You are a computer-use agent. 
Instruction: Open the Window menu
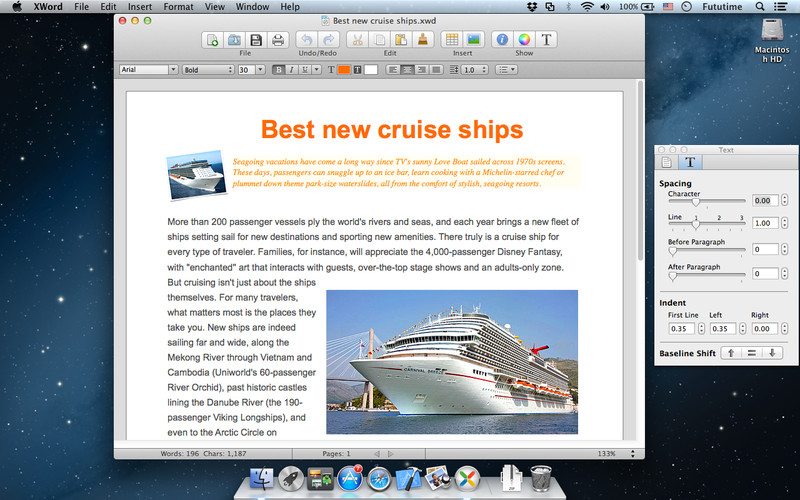[x=252, y=7]
